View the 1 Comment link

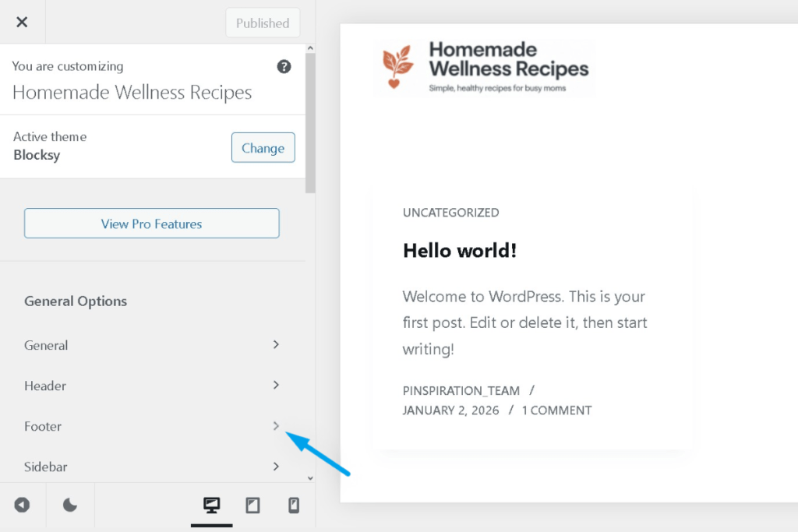click(x=556, y=410)
